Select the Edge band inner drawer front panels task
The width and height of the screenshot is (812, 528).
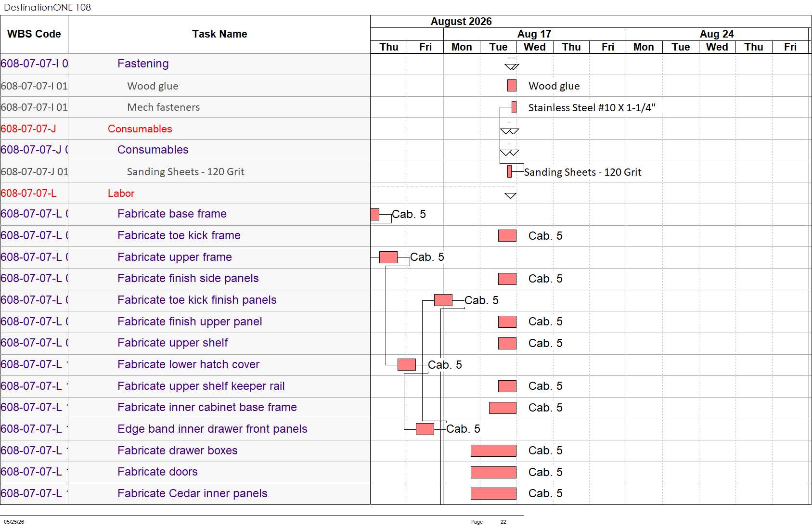pyautogui.click(x=212, y=429)
